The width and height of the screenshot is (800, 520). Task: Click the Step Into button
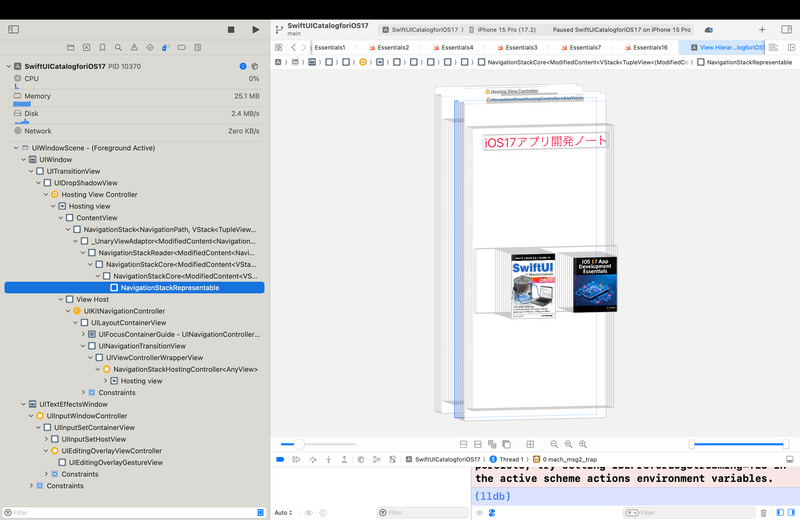tap(329, 459)
